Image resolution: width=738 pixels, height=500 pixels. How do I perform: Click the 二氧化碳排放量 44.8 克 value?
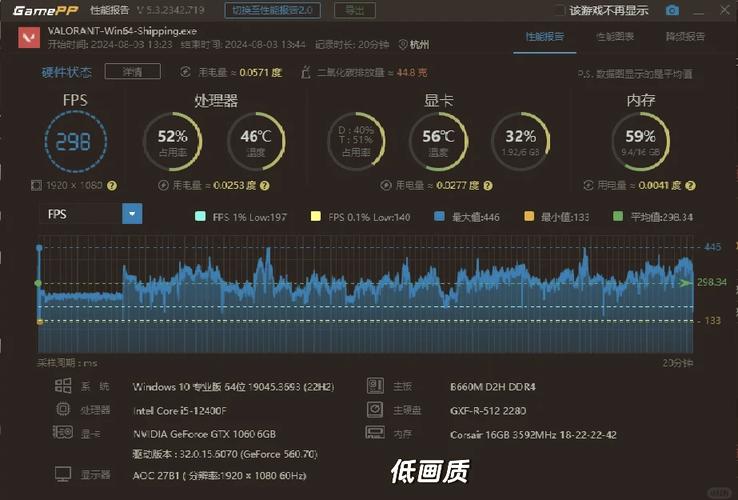(372, 73)
